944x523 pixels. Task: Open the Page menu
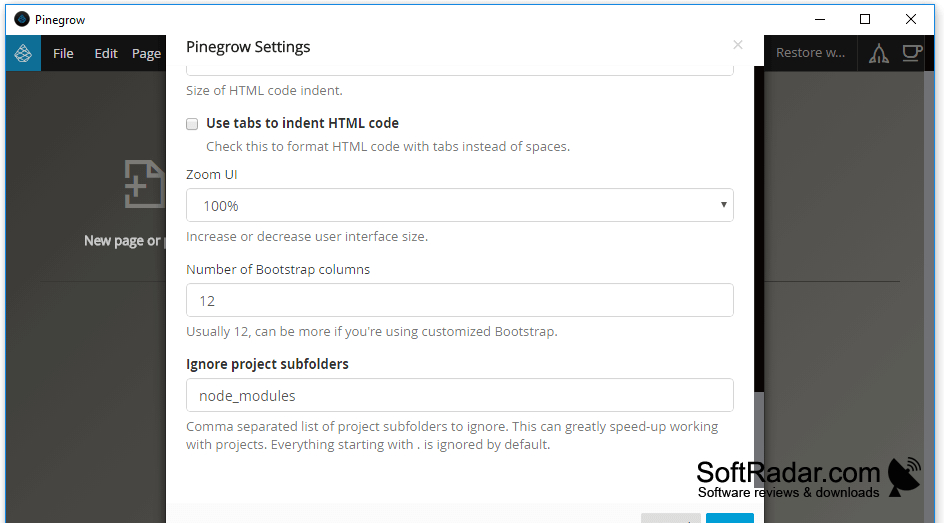click(x=146, y=54)
